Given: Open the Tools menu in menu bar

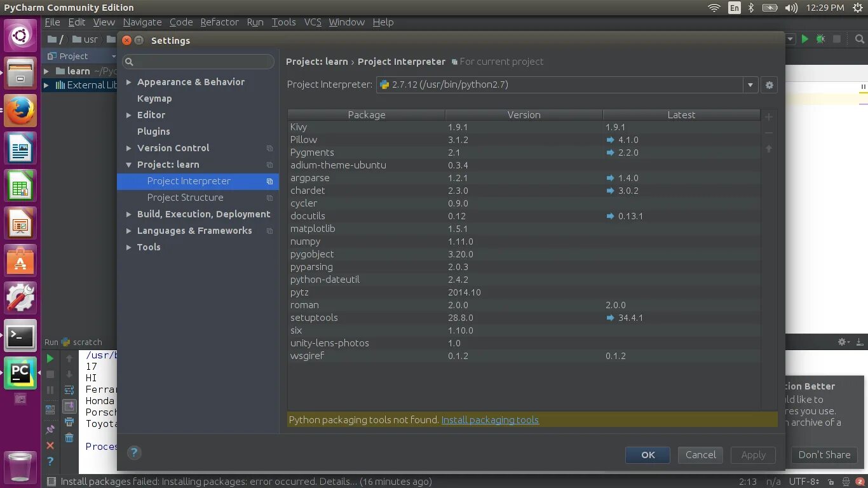Looking at the screenshot, I should [283, 22].
